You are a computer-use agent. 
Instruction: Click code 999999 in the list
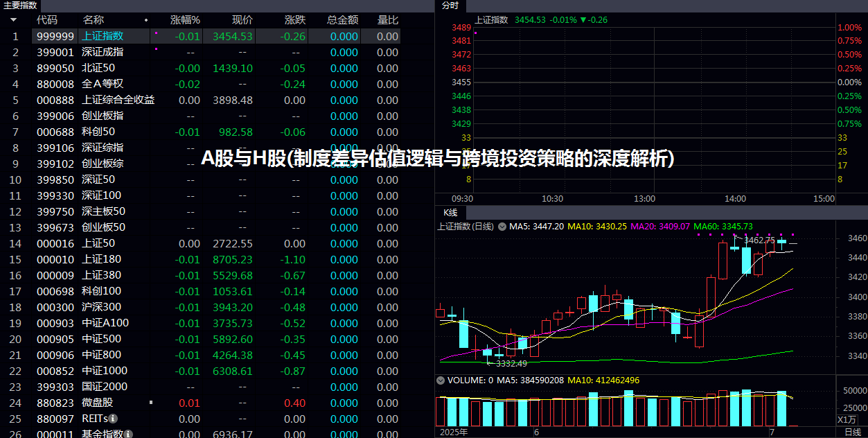click(55, 36)
